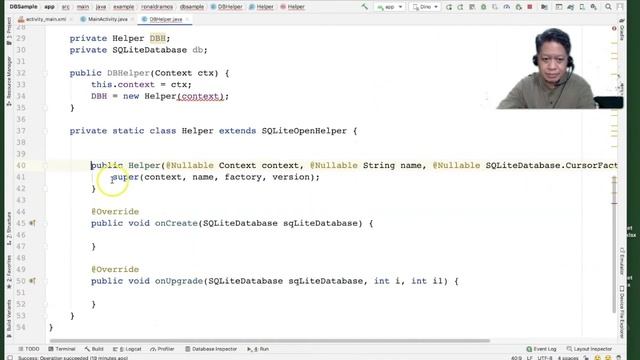Click DBSample in the breadcrumb bar
640x360 pixels.
(x=23, y=7)
